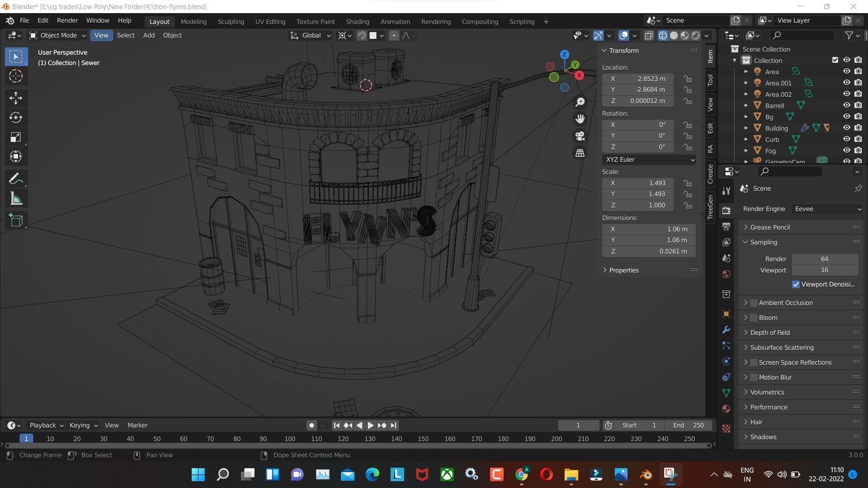The height and width of the screenshot is (488, 868).
Task: Open the File menu
Action: 24,20
